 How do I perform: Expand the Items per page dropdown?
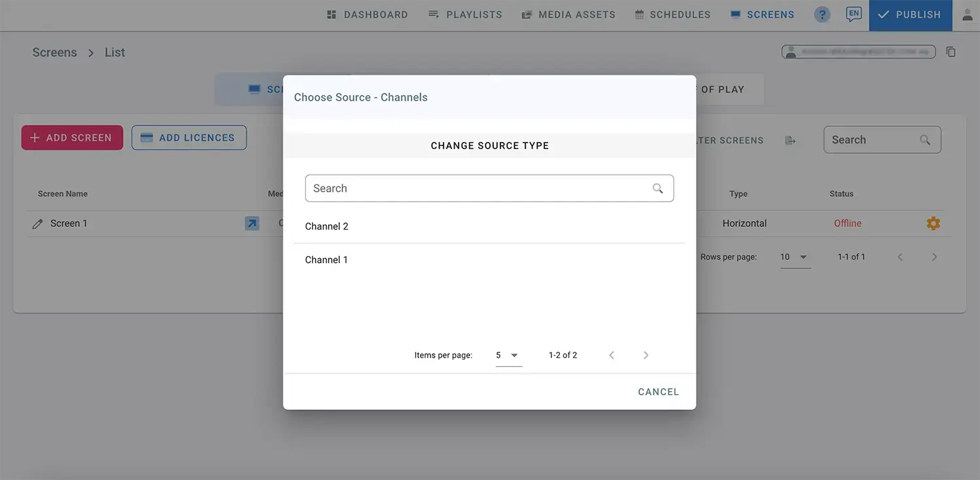508,355
